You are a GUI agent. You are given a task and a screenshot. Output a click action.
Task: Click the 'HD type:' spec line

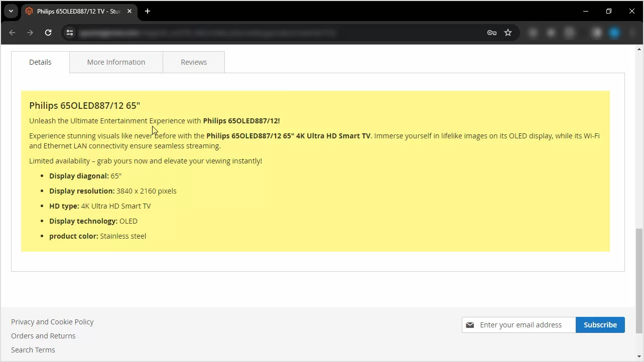[x=100, y=206]
